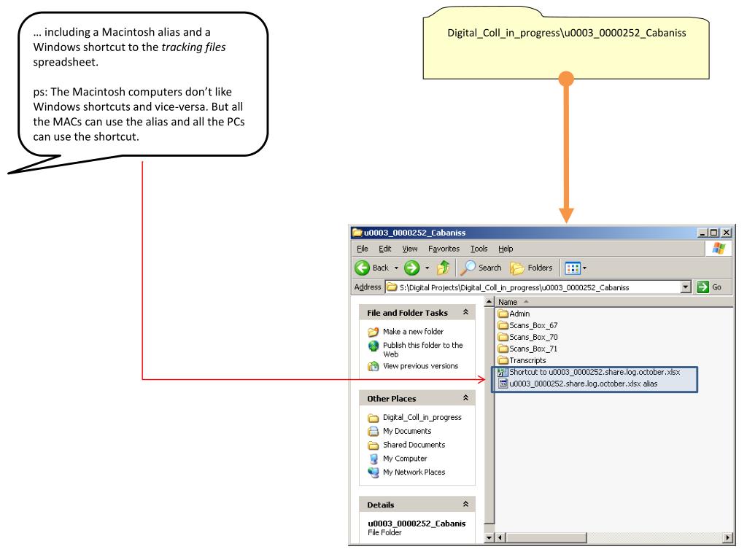The width and height of the screenshot is (747, 560).
Task: Click the Make a new folder icon
Action: tap(373, 332)
